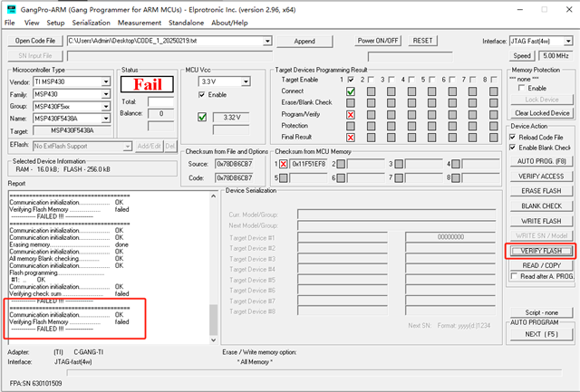Click the 5.00 MHz speed value
Screen dimensions: 580x392
coord(556,56)
